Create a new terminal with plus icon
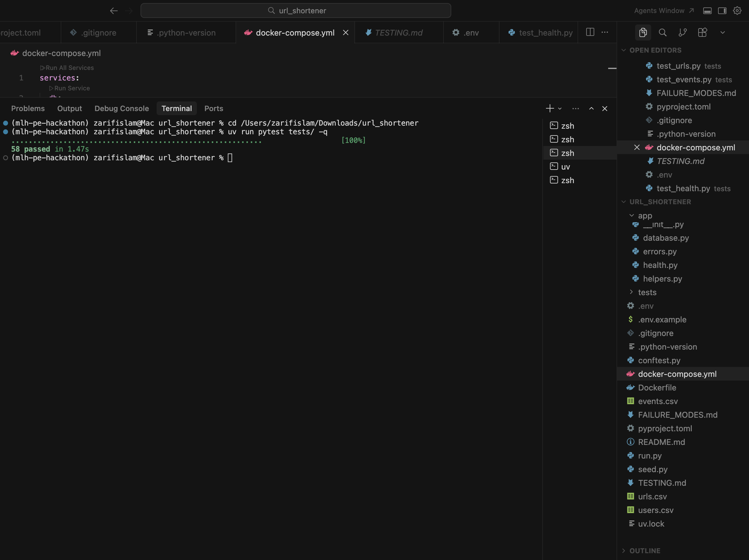Screen dimensions: 749x560 pos(550,108)
